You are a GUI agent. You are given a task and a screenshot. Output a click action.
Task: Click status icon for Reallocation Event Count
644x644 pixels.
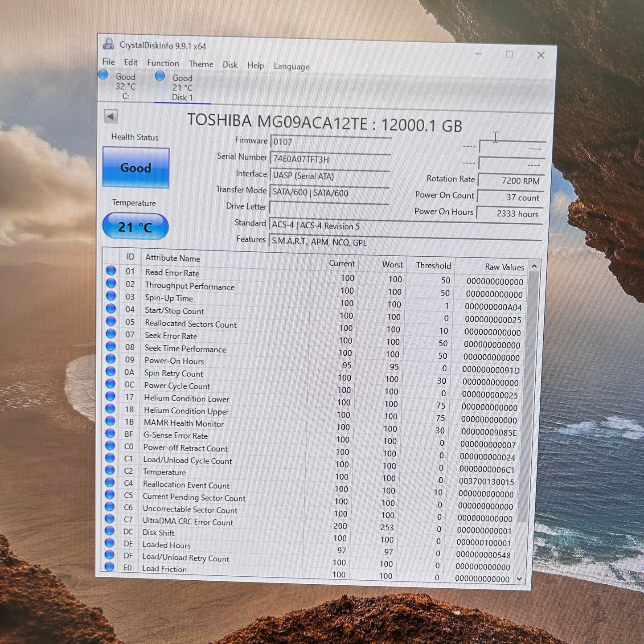click(x=110, y=482)
